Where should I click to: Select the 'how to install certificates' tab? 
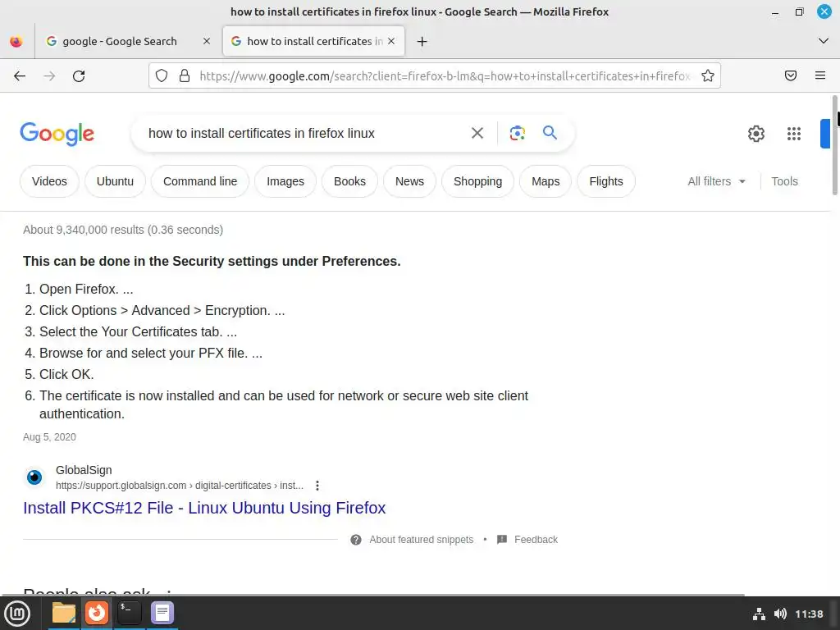[313, 41]
